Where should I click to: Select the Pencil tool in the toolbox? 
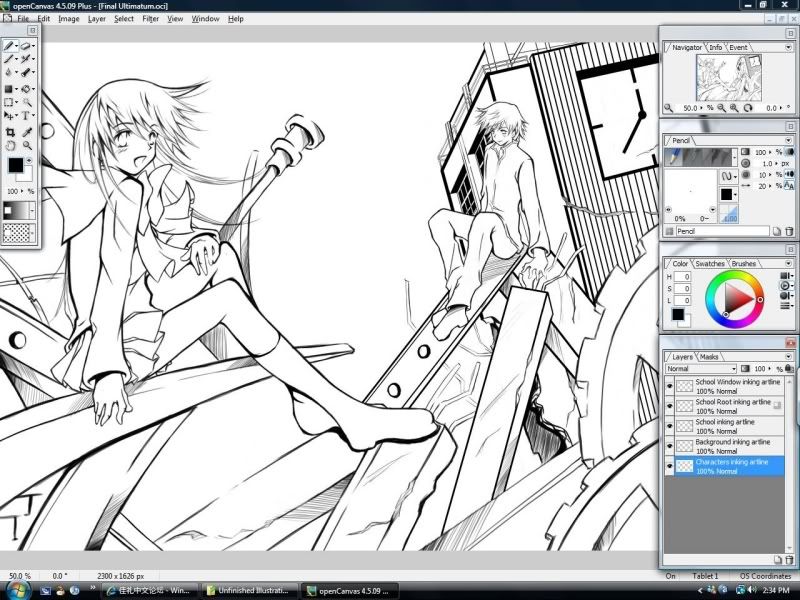[9, 46]
